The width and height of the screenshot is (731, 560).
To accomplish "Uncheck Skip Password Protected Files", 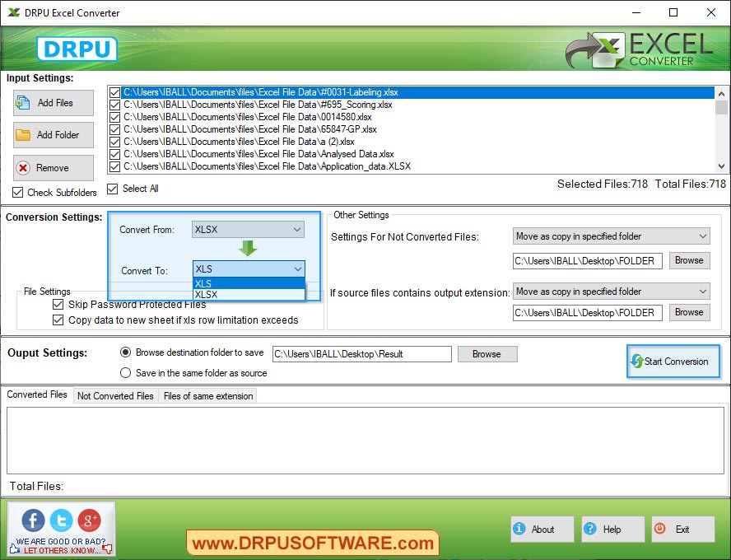I will coord(58,304).
